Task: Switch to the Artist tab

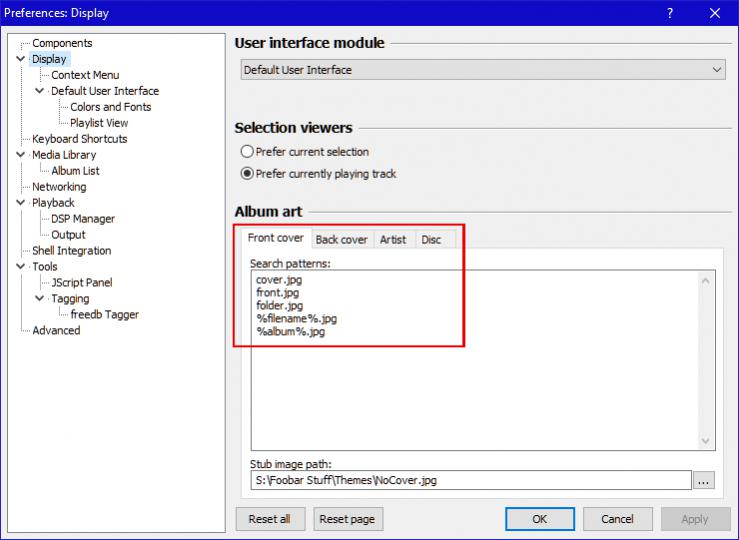Action: tap(393, 240)
